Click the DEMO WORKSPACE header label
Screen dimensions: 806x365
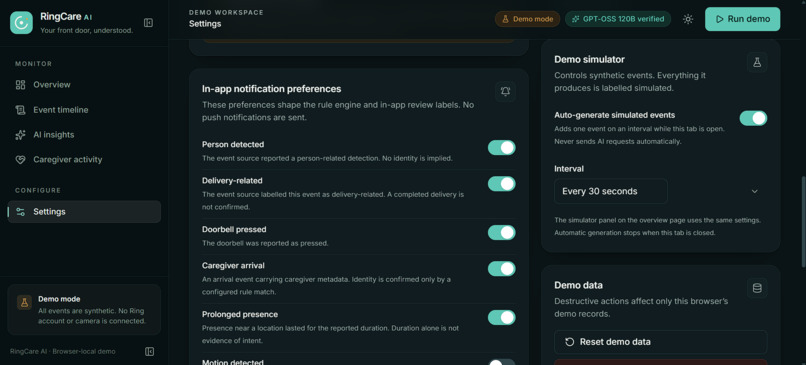(226, 12)
